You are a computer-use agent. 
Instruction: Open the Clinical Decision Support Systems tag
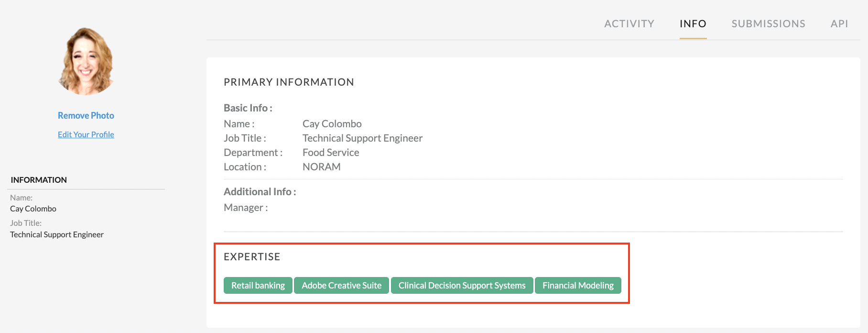click(462, 286)
